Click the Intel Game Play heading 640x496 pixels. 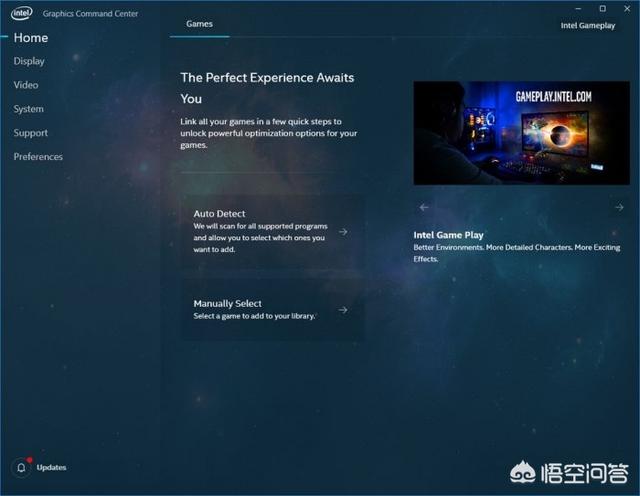click(449, 235)
